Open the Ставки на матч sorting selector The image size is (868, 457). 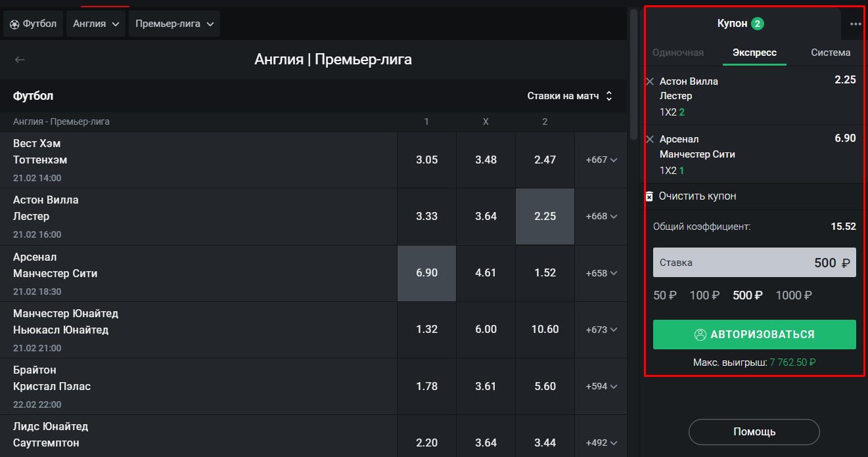pos(570,96)
